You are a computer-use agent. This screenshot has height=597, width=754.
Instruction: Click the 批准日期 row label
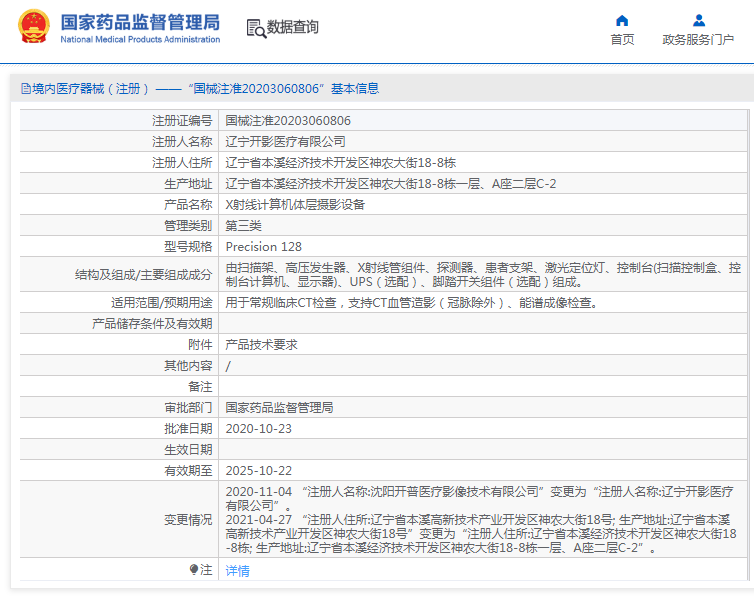pos(188,429)
